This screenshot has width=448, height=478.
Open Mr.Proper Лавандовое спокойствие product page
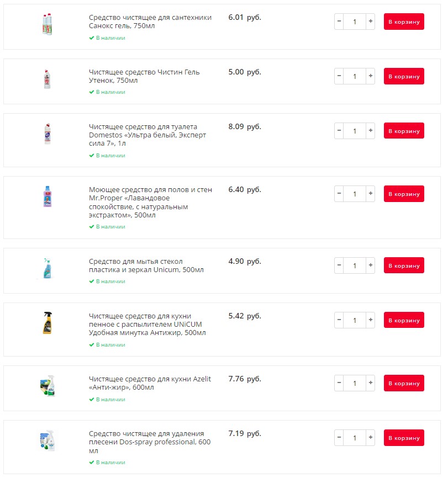(x=150, y=202)
